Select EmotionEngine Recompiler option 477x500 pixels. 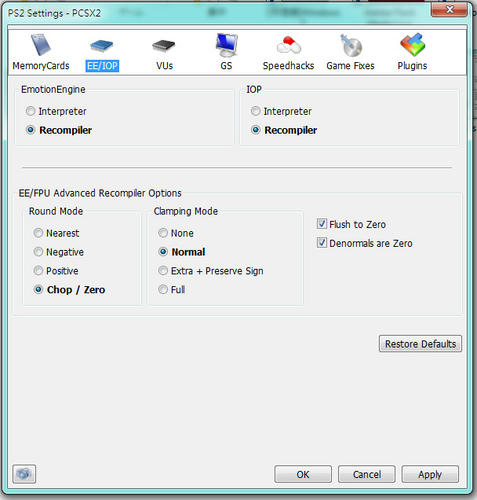tap(59, 130)
